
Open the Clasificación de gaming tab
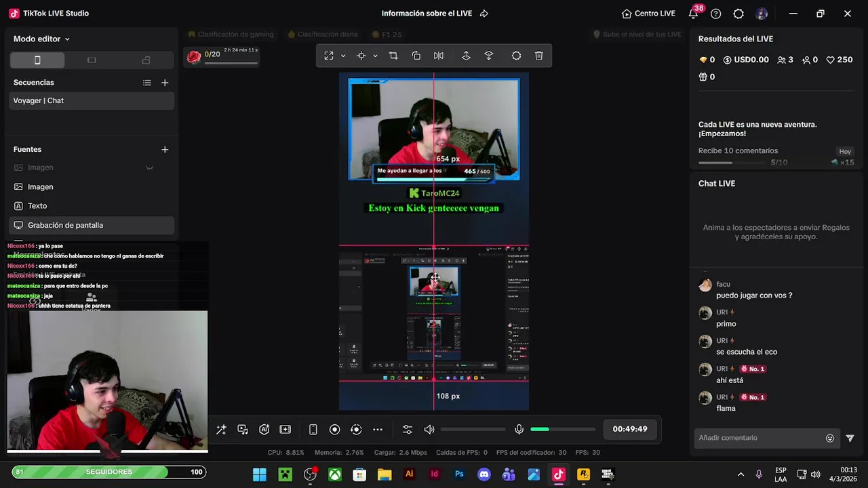tap(231, 35)
